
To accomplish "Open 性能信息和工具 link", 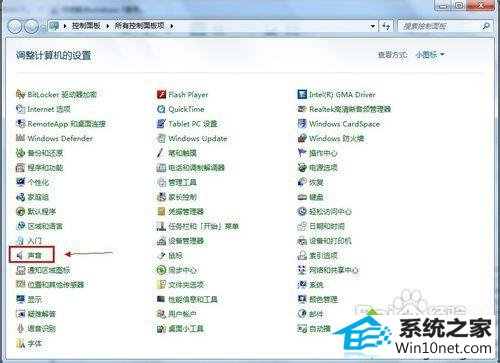I will pyautogui.click(x=193, y=299).
